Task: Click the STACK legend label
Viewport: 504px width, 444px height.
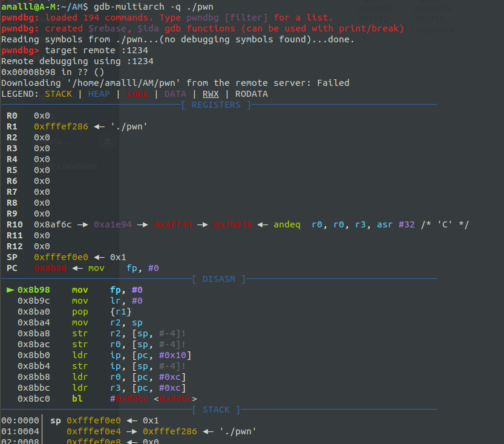Action: [x=58, y=94]
